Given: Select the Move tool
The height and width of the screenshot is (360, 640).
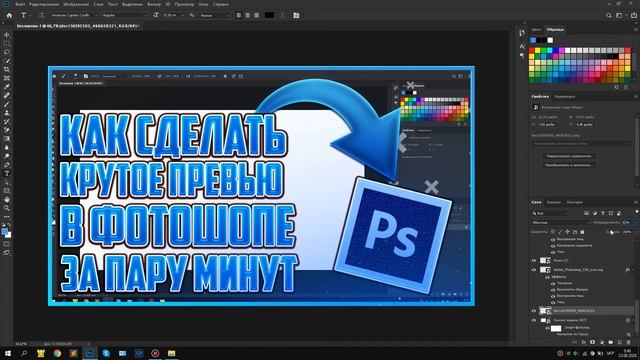Looking at the screenshot, I should (7, 35).
